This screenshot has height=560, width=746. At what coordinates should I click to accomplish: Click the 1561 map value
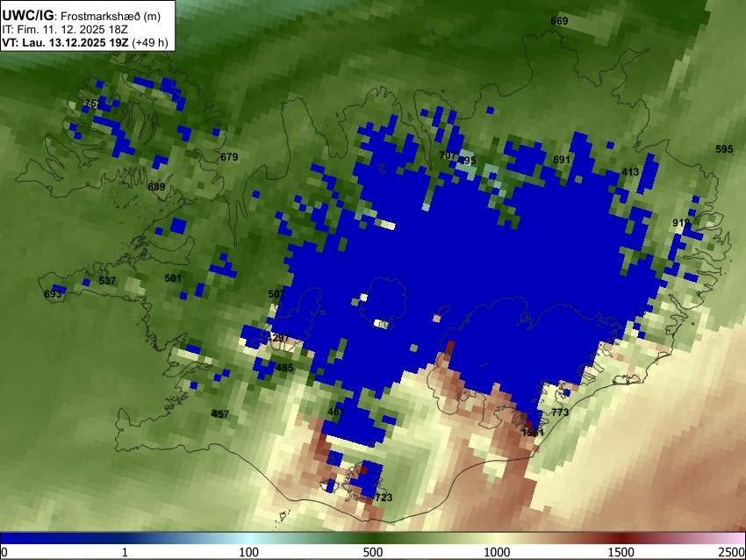pos(533,433)
